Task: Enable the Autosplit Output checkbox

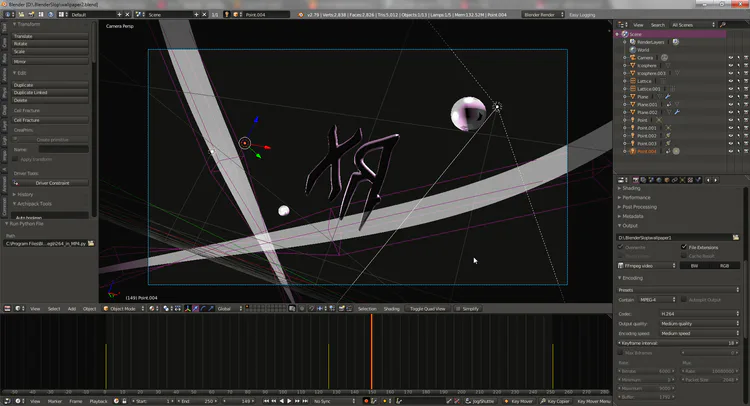Action: click(684, 299)
